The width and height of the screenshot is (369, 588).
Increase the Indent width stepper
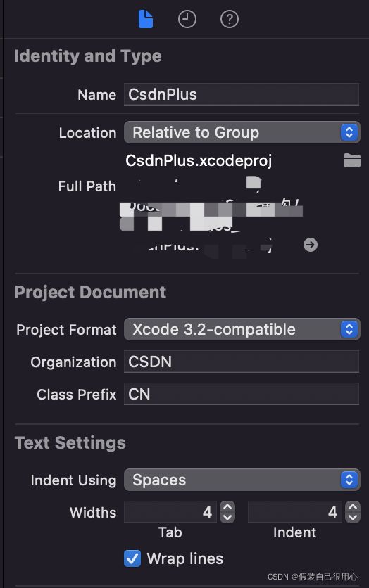(x=353, y=507)
